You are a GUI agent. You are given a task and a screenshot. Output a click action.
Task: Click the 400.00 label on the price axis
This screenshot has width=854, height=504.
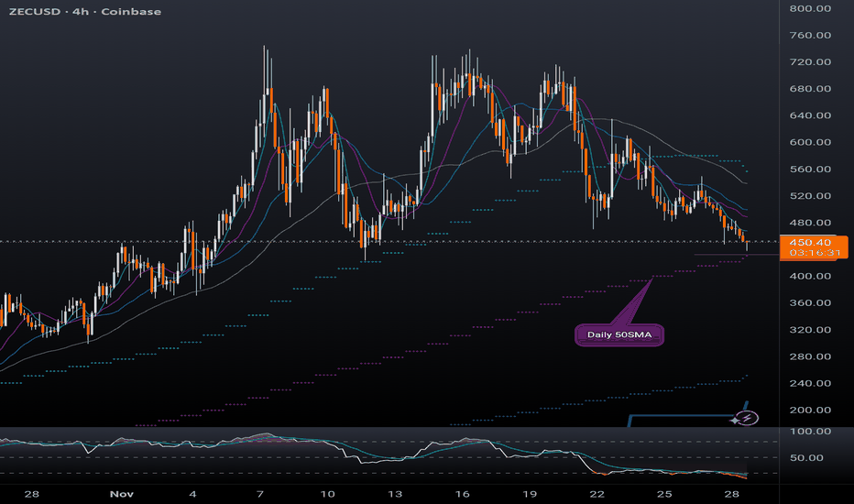(x=809, y=277)
